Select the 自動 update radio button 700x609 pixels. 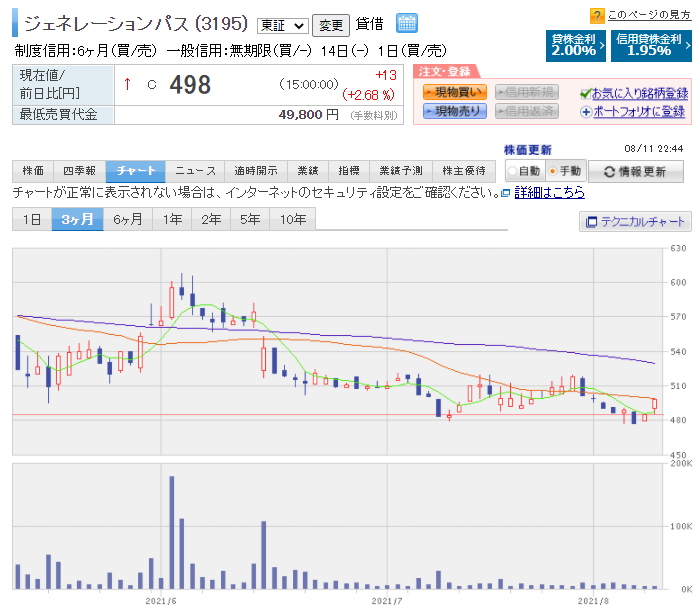pos(512,171)
